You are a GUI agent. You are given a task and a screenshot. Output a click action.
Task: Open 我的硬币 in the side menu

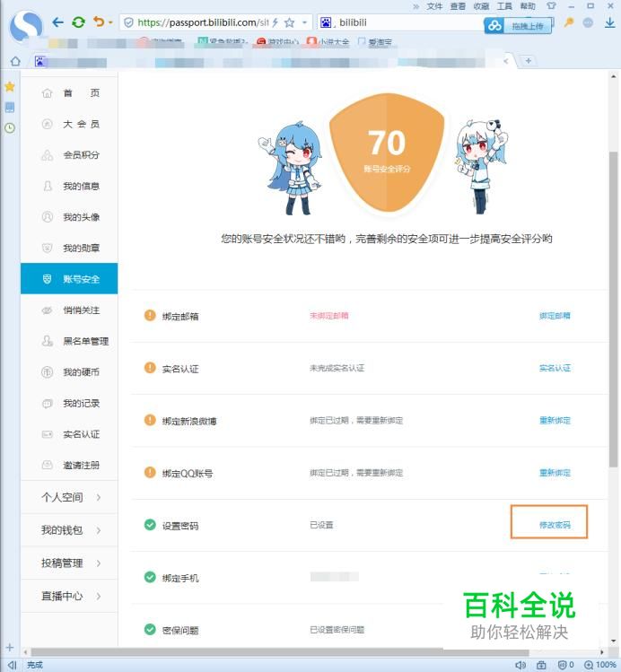point(69,372)
